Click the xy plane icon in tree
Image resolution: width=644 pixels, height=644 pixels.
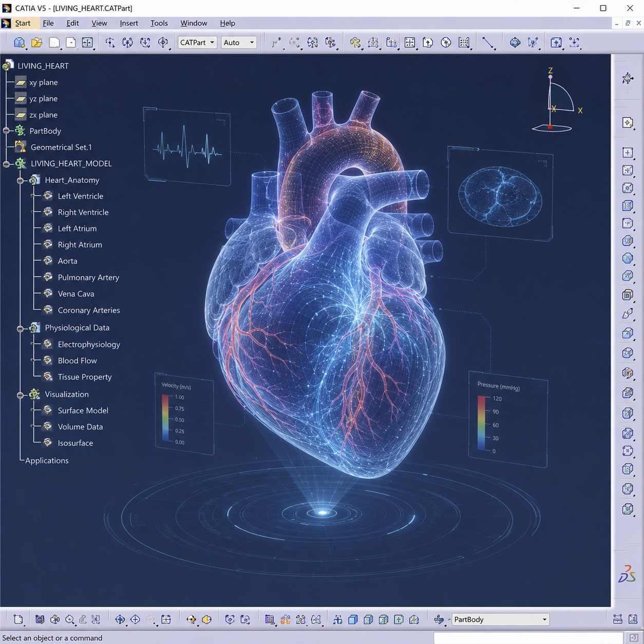(x=21, y=82)
